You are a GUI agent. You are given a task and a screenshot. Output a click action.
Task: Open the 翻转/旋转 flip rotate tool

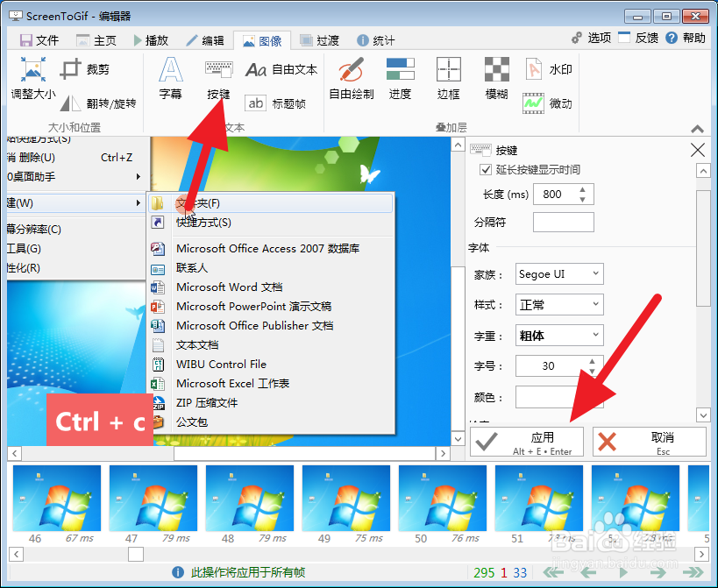[98, 103]
